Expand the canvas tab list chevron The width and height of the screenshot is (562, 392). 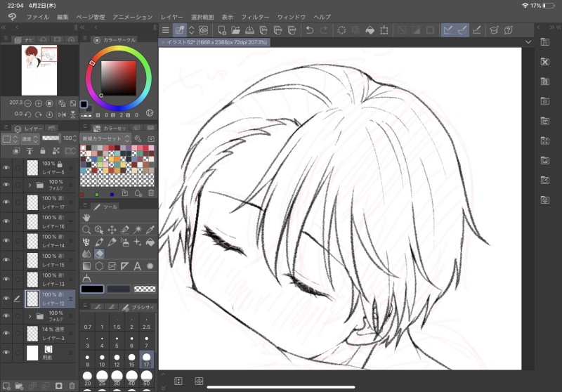point(528,42)
